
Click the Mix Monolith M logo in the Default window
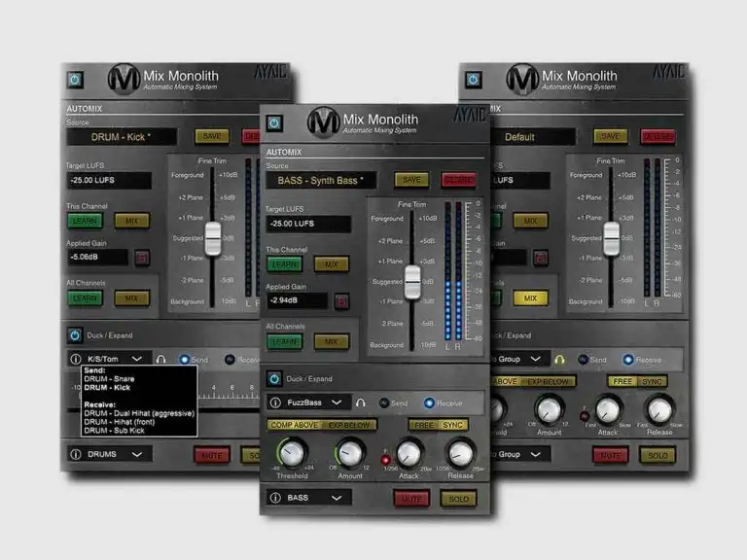(522, 79)
